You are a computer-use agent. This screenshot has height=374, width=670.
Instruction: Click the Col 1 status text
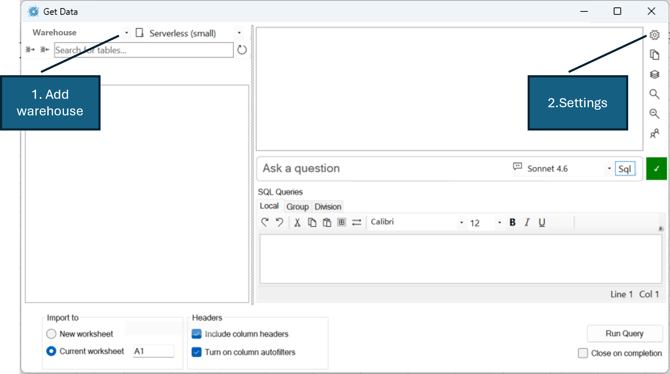pyautogui.click(x=649, y=294)
